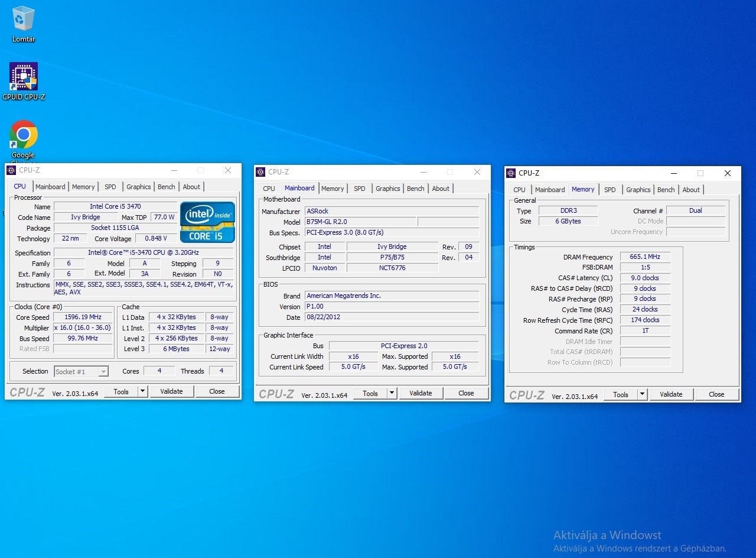Click the Bus Speed value 99.76 MHz
This screenshot has height=558, width=756.
pyautogui.click(x=83, y=338)
